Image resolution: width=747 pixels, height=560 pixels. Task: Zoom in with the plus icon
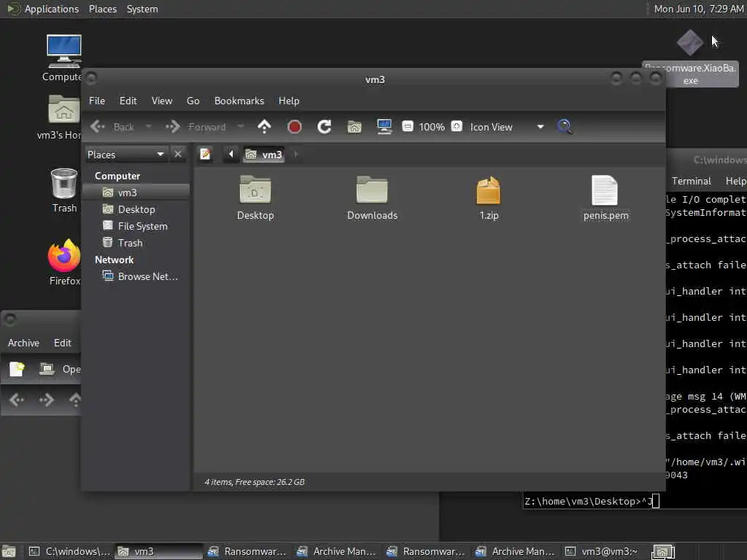click(457, 126)
